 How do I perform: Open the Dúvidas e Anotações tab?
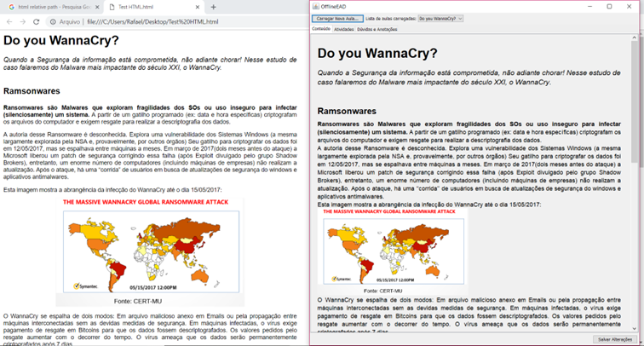379,29
